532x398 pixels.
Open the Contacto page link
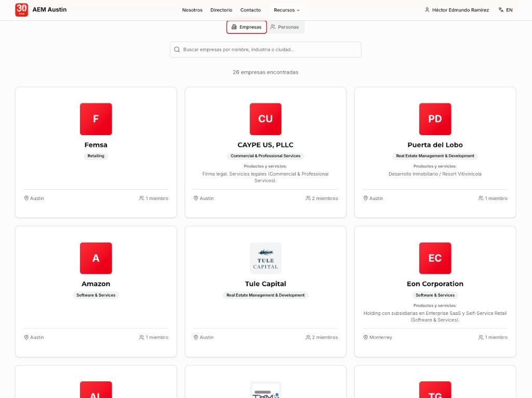250,10
